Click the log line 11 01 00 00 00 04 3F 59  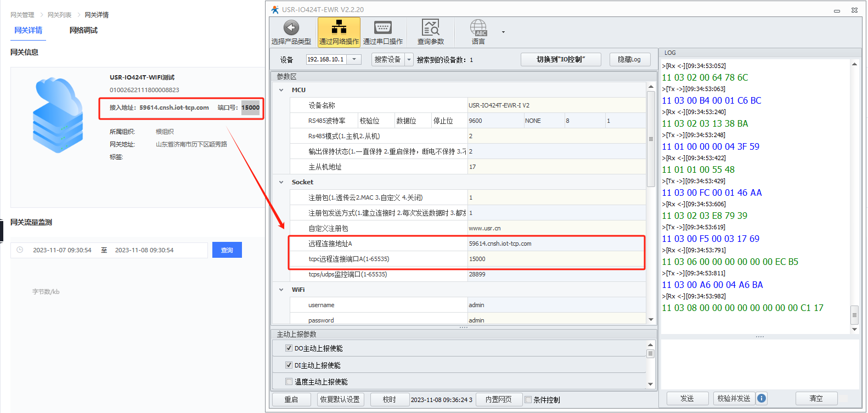click(711, 146)
